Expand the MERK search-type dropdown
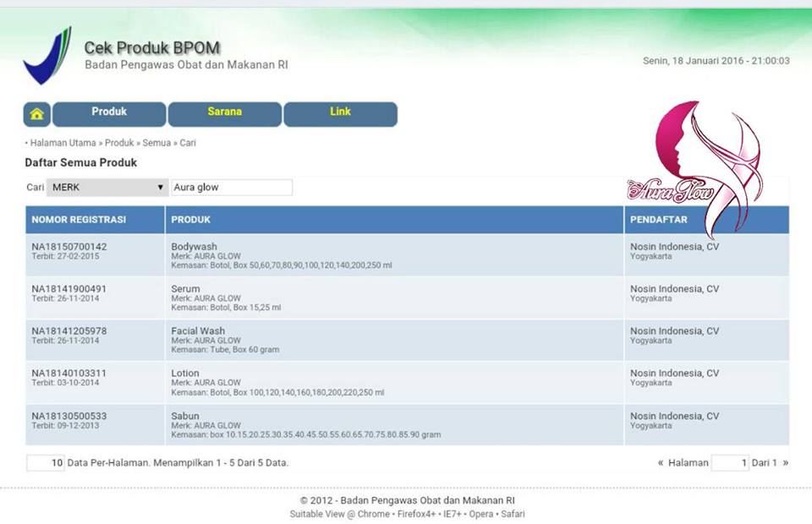Image resolution: width=812 pixels, height=524 pixels. point(107,188)
